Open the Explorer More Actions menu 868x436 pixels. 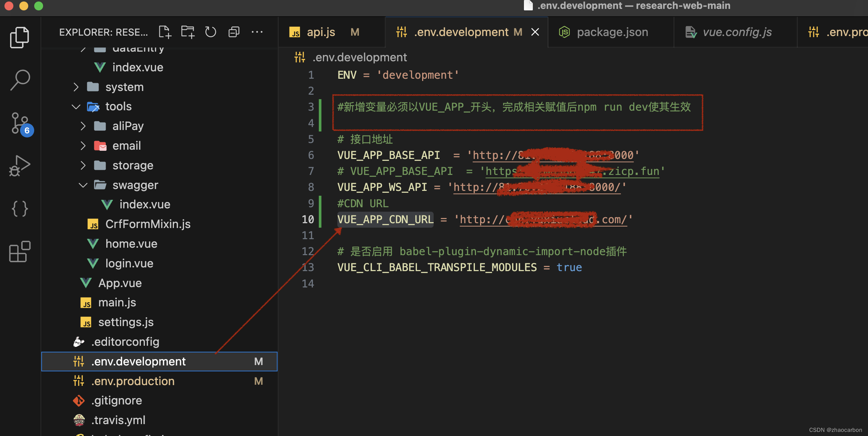[257, 32]
